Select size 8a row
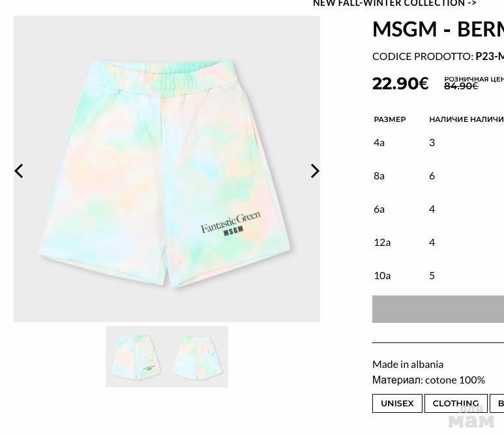This screenshot has width=504, height=437. (x=438, y=176)
